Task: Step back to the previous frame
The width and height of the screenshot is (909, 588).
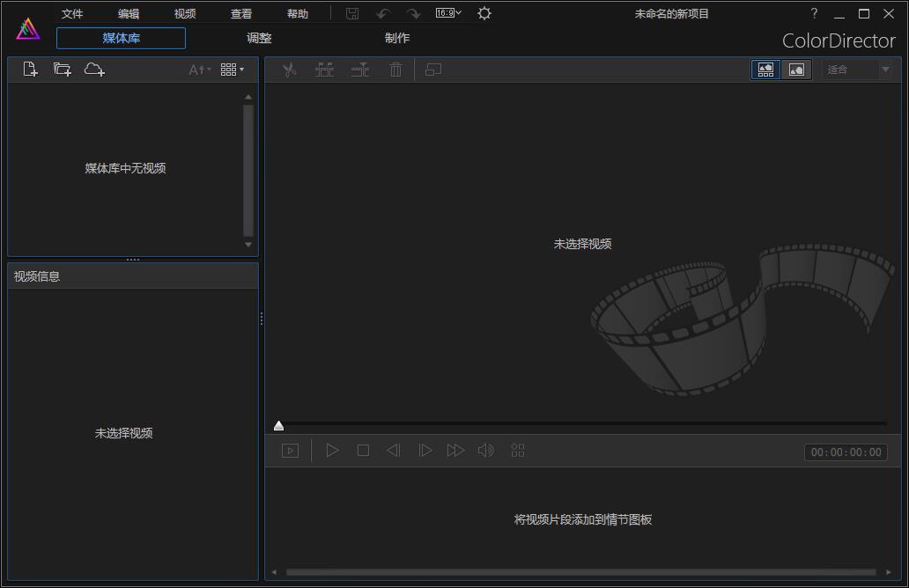Action: (394, 451)
